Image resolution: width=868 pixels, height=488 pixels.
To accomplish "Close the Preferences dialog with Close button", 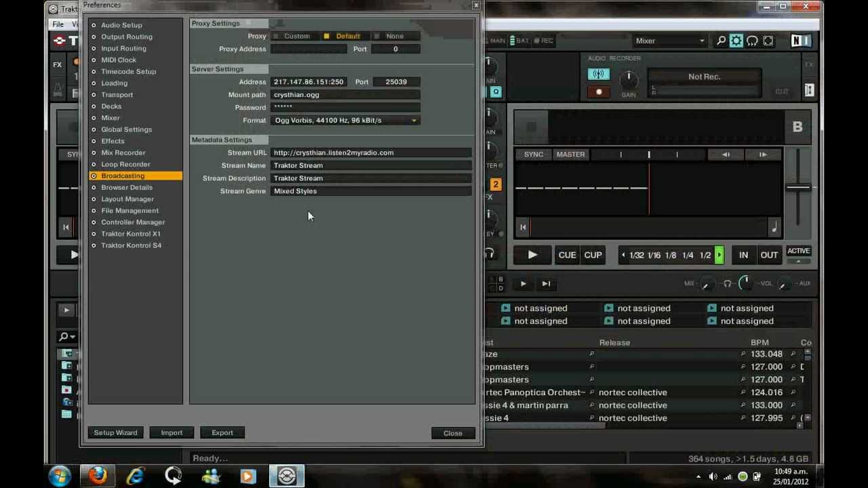I will tap(453, 433).
